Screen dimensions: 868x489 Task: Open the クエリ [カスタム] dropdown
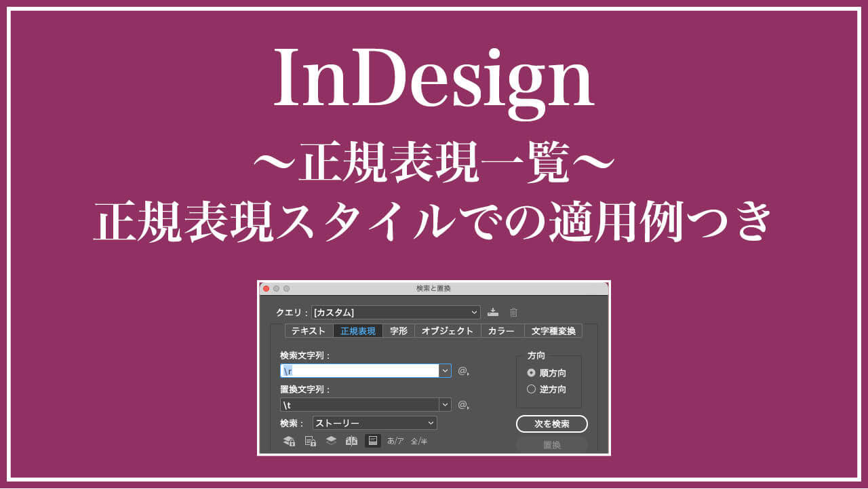396,313
